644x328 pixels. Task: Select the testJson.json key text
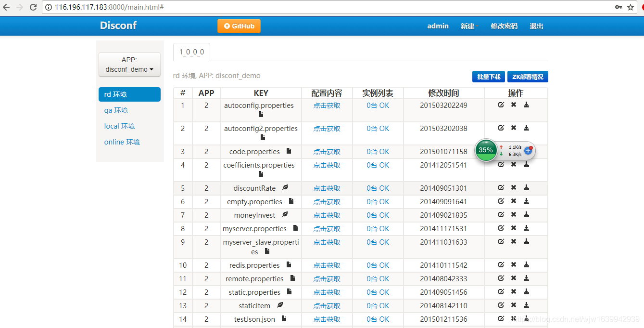pos(255,319)
